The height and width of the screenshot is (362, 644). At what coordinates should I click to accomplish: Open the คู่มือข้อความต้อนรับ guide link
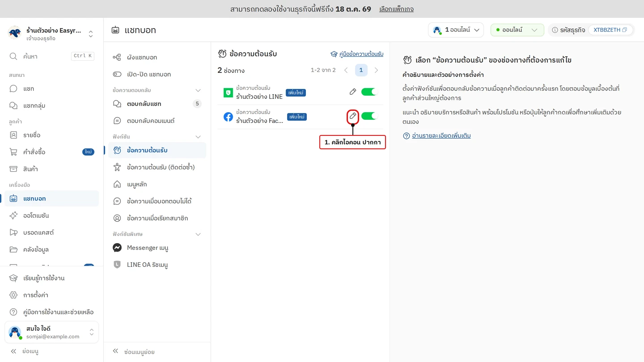(x=357, y=54)
